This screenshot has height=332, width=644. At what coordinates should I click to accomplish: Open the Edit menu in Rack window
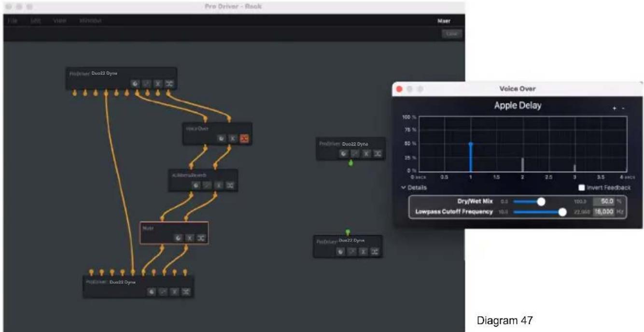coord(36,21)
